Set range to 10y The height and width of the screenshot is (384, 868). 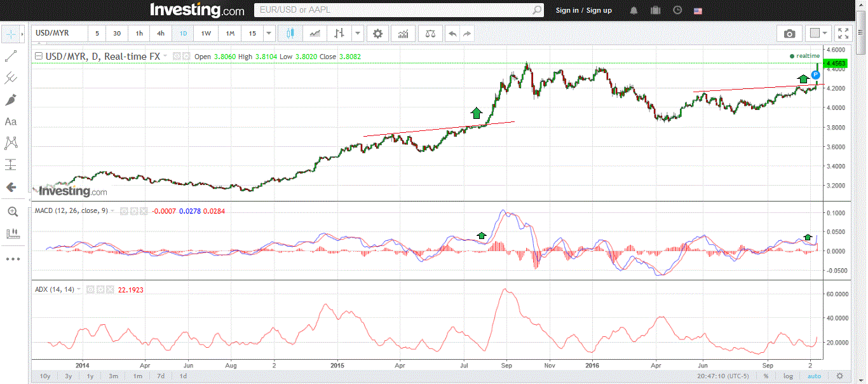45,376
